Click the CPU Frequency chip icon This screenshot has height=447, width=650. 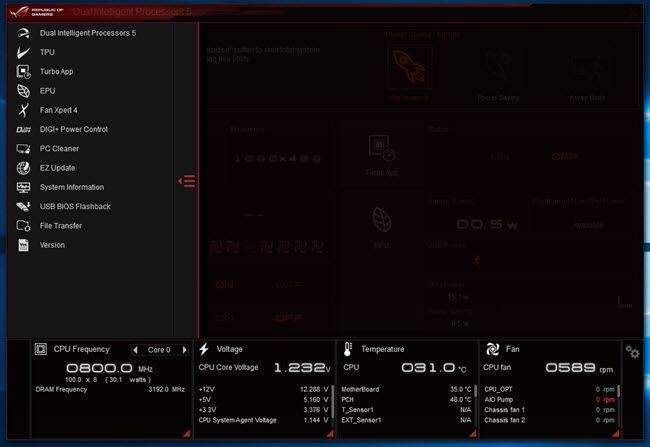41,349
